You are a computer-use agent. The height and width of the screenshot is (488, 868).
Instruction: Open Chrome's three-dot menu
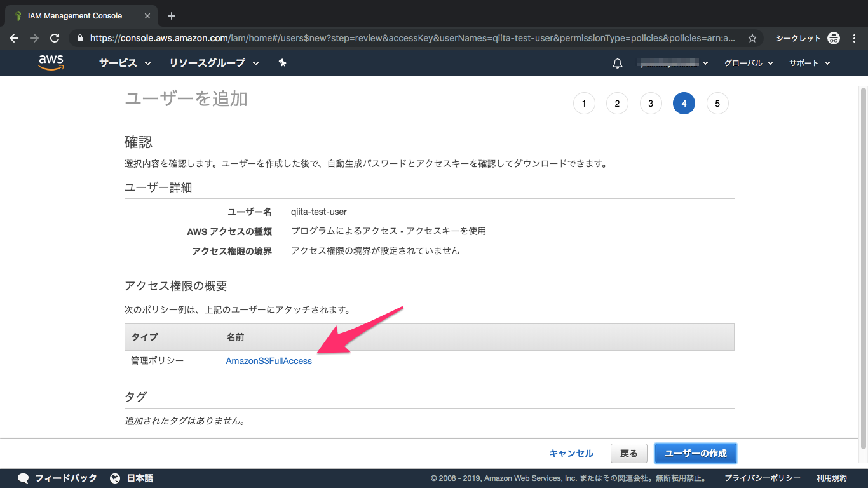855,38
